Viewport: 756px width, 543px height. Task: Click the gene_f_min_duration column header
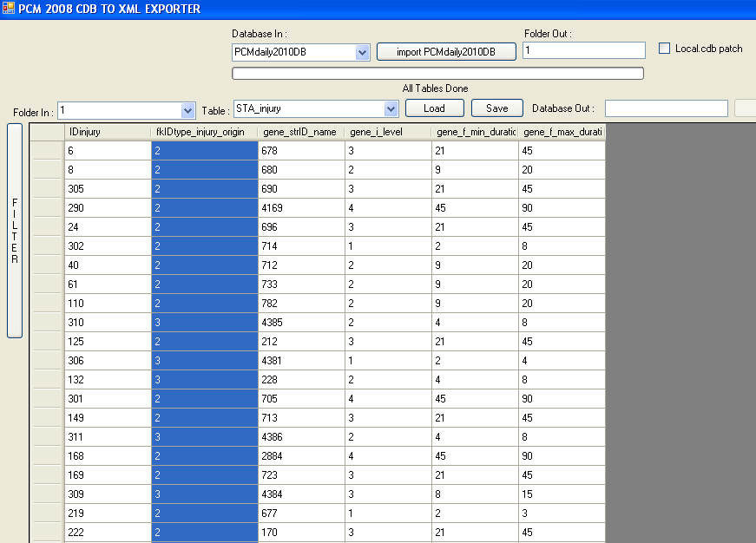pos(475,132)
